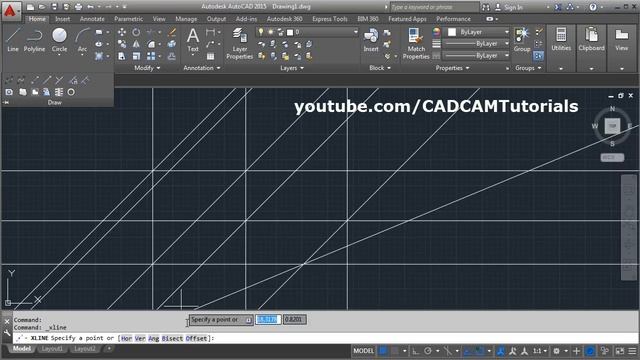Select the Donut tool in Draw panel

click(x=71, y=92)
